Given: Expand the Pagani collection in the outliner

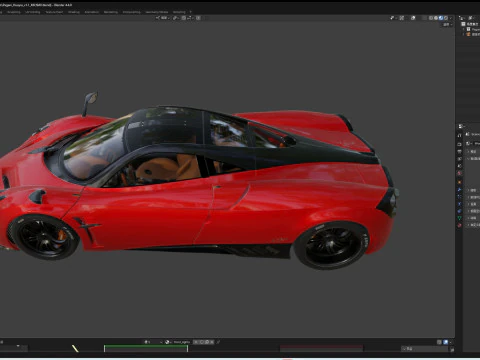Looking at the screenshot, I should pos(464,29).
